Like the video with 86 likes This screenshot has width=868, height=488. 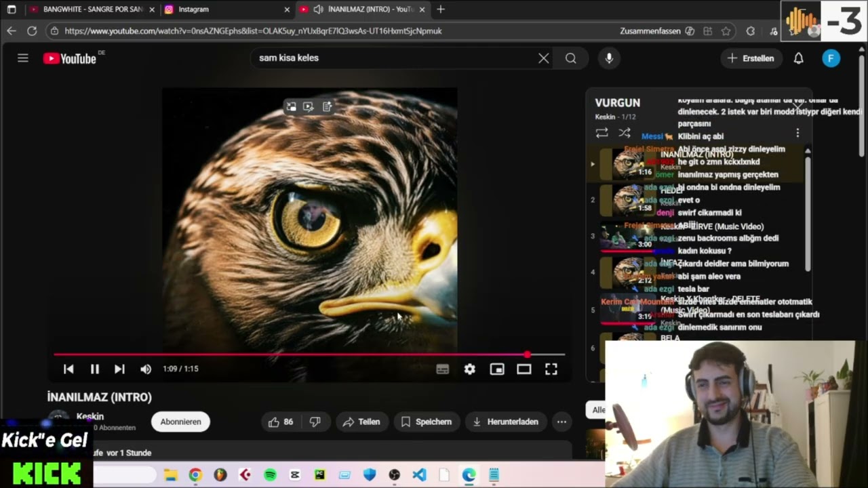coord(281,422)
